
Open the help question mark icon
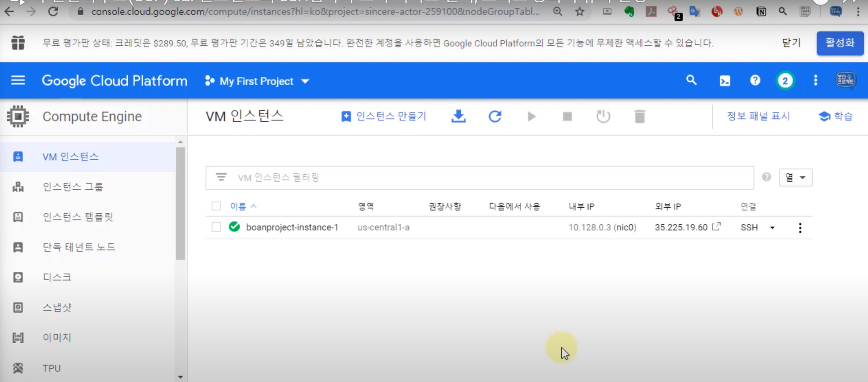[x=755, y=81]
